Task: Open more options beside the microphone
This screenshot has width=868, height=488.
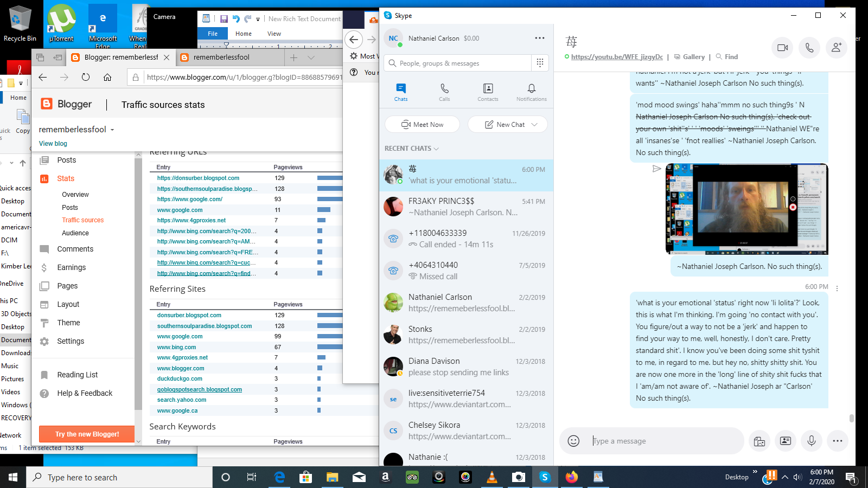Action: point(838,441)
